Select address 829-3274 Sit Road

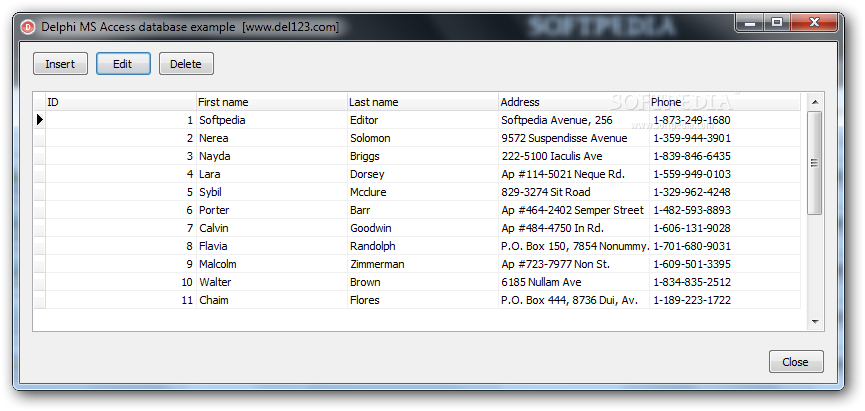(574, 192)
